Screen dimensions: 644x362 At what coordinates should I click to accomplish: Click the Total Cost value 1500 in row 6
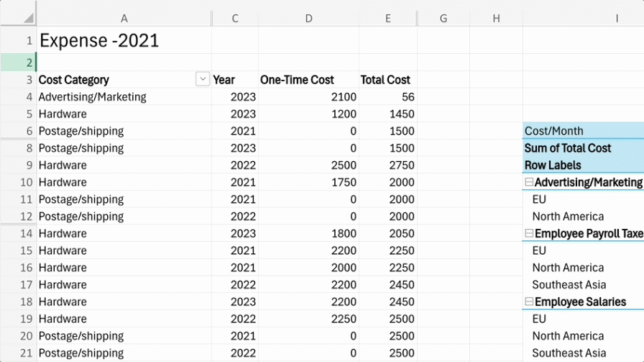(x=387, y=131)
